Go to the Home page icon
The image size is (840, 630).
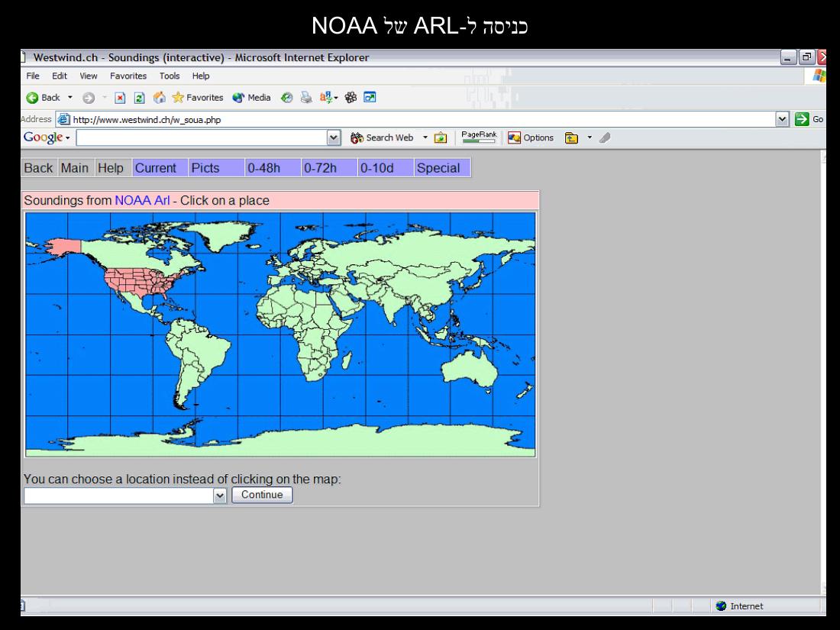159,98
